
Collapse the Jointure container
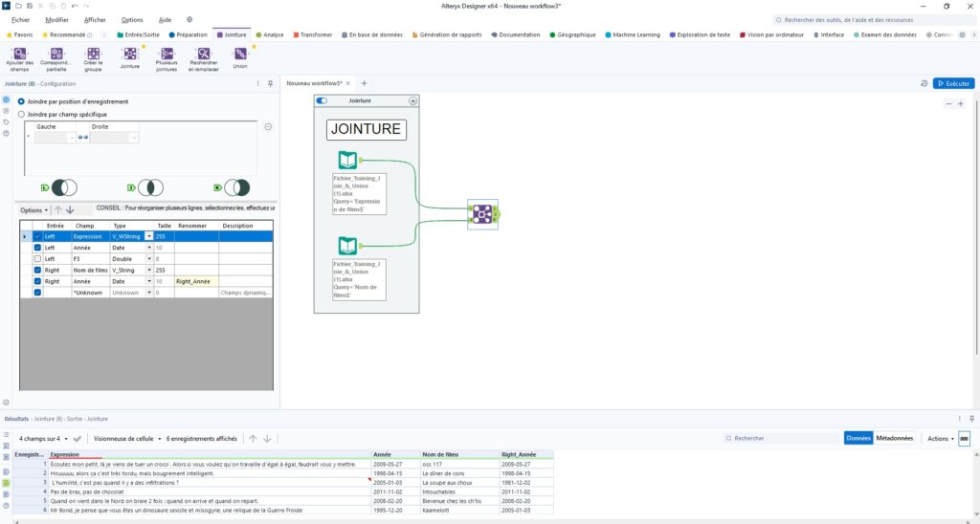412,100
